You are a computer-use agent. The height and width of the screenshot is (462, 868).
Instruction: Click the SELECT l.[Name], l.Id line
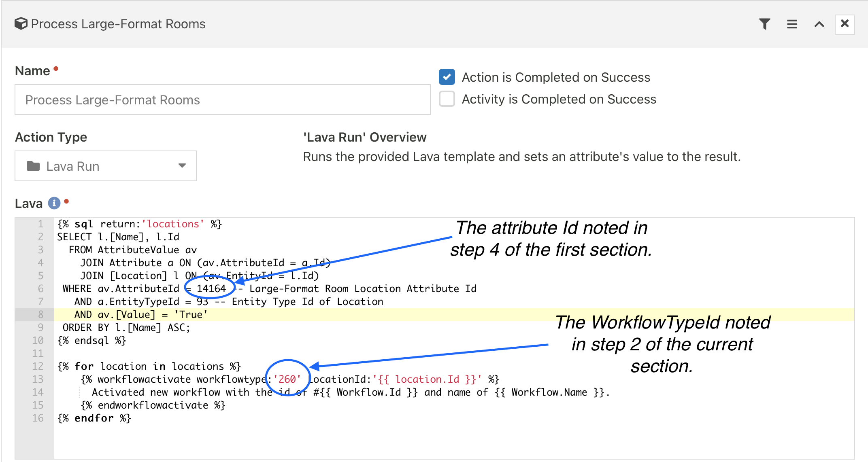[x=118, y=237]
